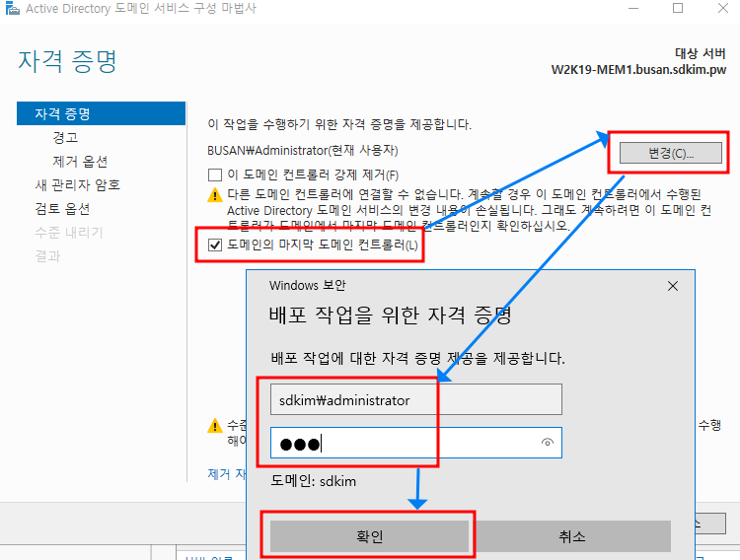The image size is (740, 560).
Task: Reveal password with the eye icon
Action: [x=548, y=443]
